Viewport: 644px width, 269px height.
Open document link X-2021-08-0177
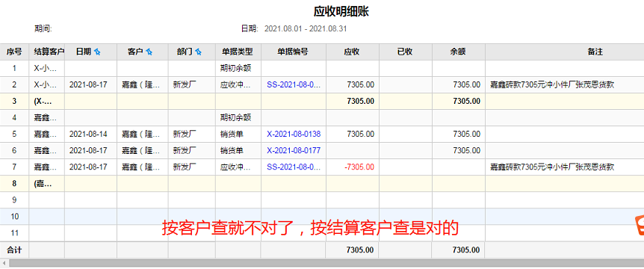[294, 151]
